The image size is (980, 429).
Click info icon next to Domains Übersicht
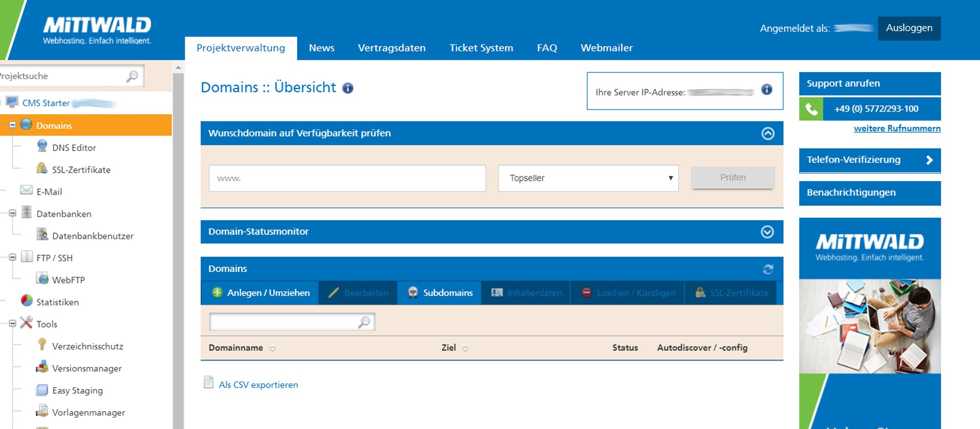click(x=348, y=88)
